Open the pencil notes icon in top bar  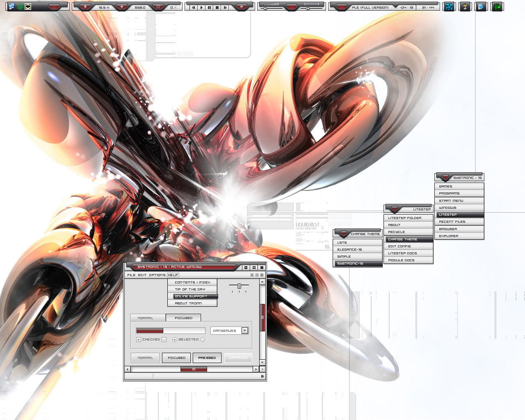465,7
